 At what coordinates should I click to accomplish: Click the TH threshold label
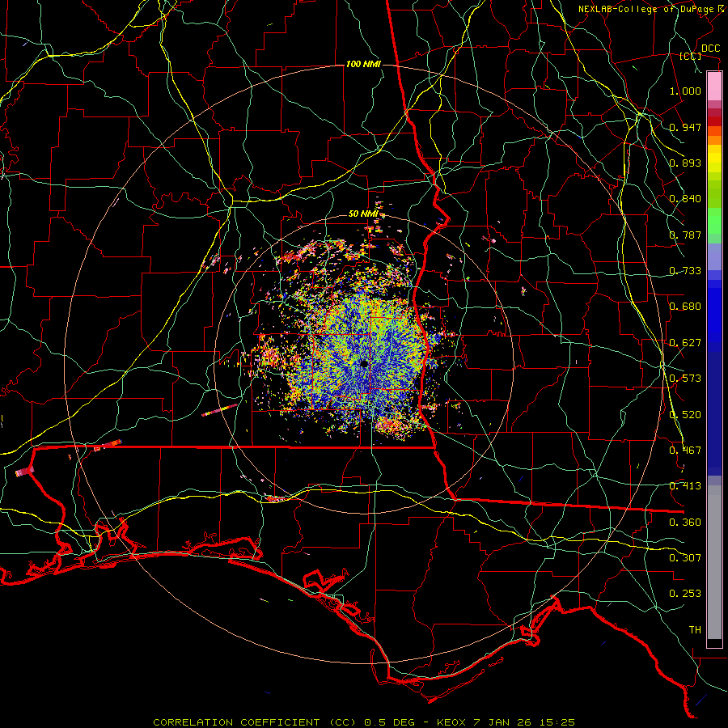695,630
